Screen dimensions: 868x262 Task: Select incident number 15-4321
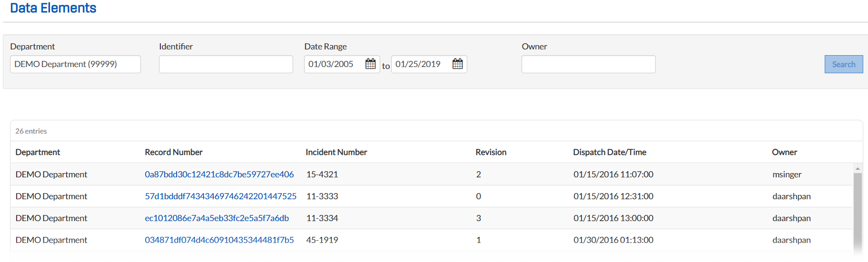[x=322, y=175]
